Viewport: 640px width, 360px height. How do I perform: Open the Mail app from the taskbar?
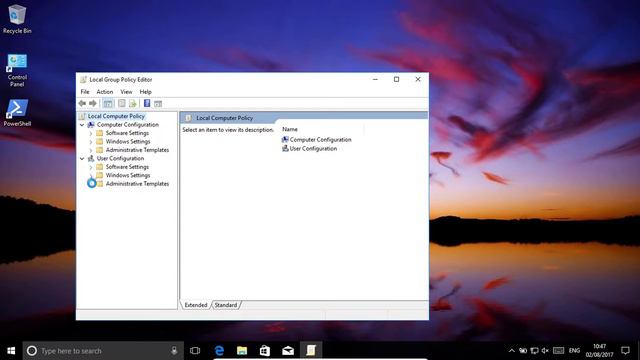tap(288, 351)
